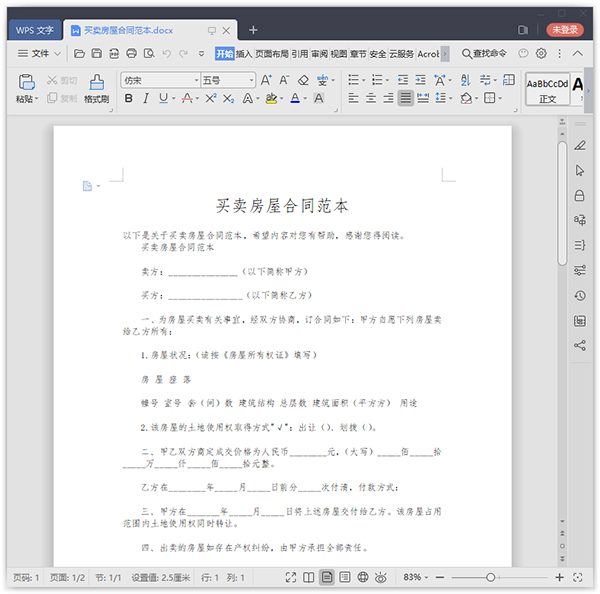The image size is (600, 594).
Task: Click the zoom slider handle
Action: point(490,577)
